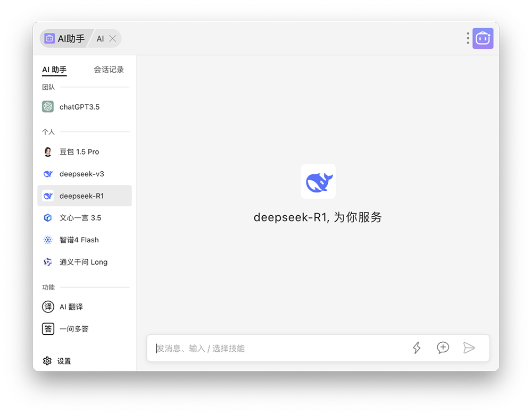This screenshot has height=415, width=532.
Task: Open the AI 翻译 function
Action: (x=85, y=307)
